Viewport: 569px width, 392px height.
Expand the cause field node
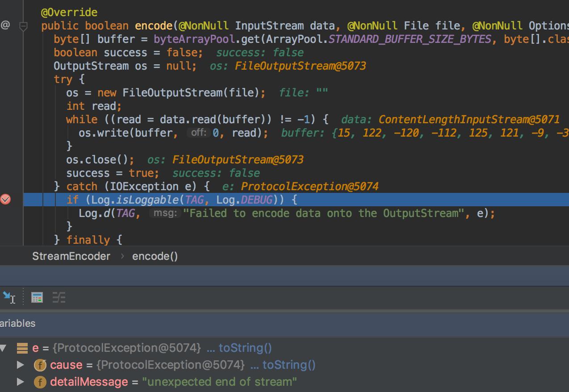(20, 365)
